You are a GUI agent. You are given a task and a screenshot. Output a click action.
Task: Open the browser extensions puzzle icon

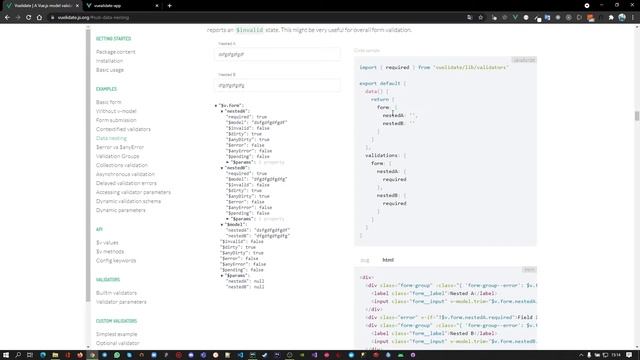tap(611, 18)
